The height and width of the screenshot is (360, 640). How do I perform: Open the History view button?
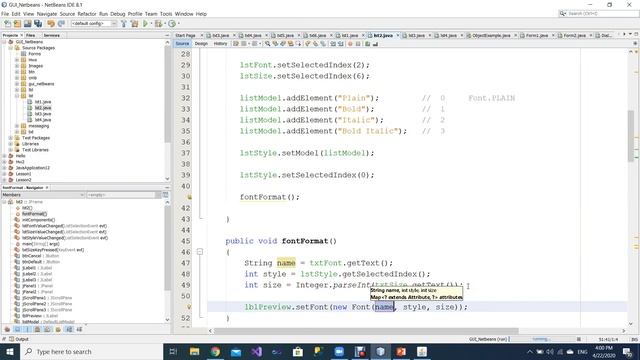(x=220, y=44)
